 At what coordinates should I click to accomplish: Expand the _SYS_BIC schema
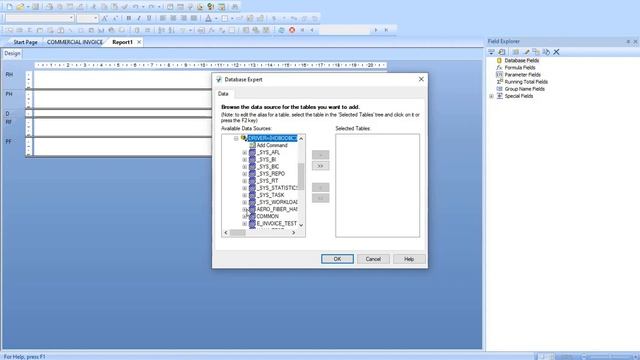(244, 167)
